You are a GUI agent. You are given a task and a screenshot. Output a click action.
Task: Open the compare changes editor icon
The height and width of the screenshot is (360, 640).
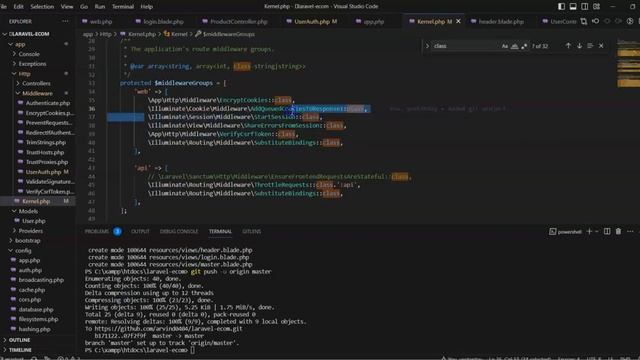584,21
